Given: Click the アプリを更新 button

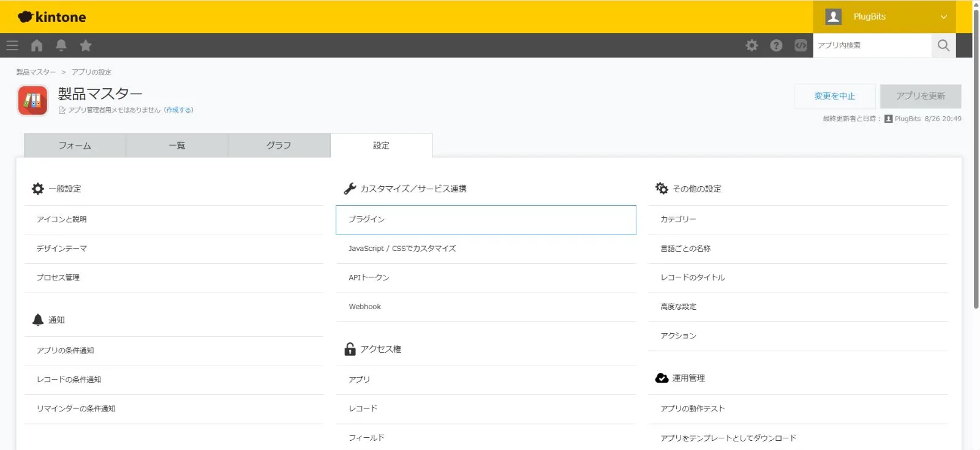Looking at the screenshot, I should coord(921,96).
